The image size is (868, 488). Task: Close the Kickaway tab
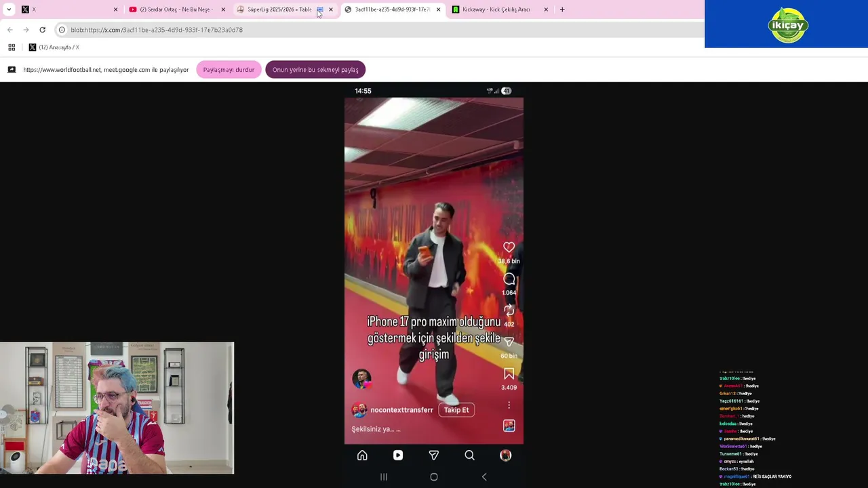pos(547,9)
